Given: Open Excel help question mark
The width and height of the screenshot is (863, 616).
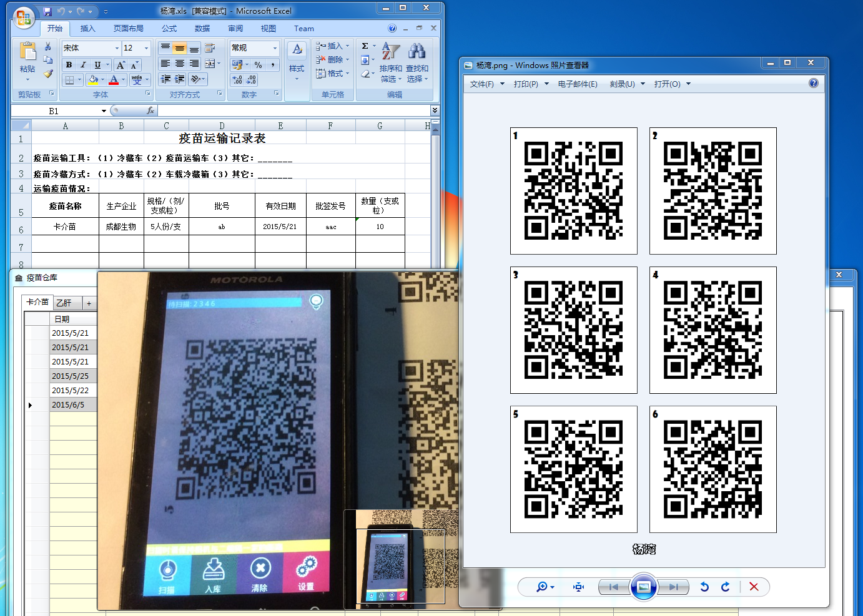Looking at the screenshot, I should pyautogui.click(x=392, y=28).
